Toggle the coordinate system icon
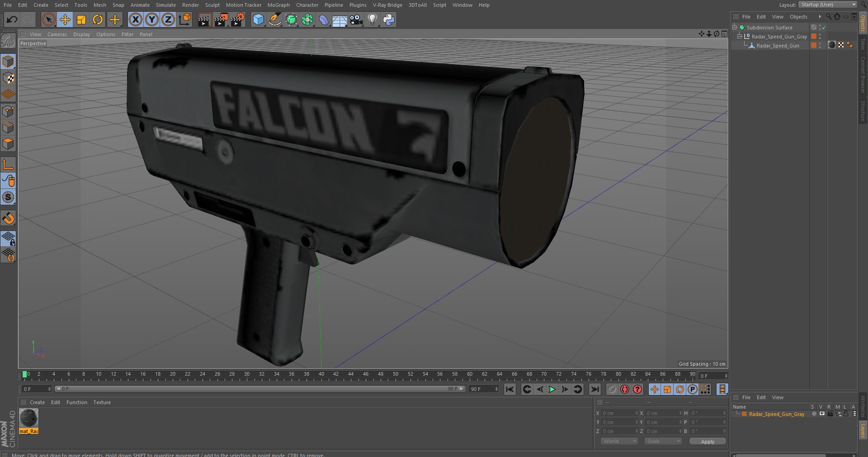 point(185,19)
